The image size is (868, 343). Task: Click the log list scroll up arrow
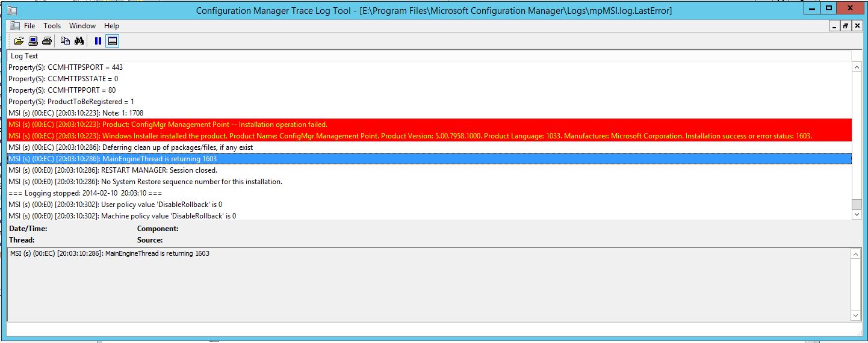coord(857,67)
